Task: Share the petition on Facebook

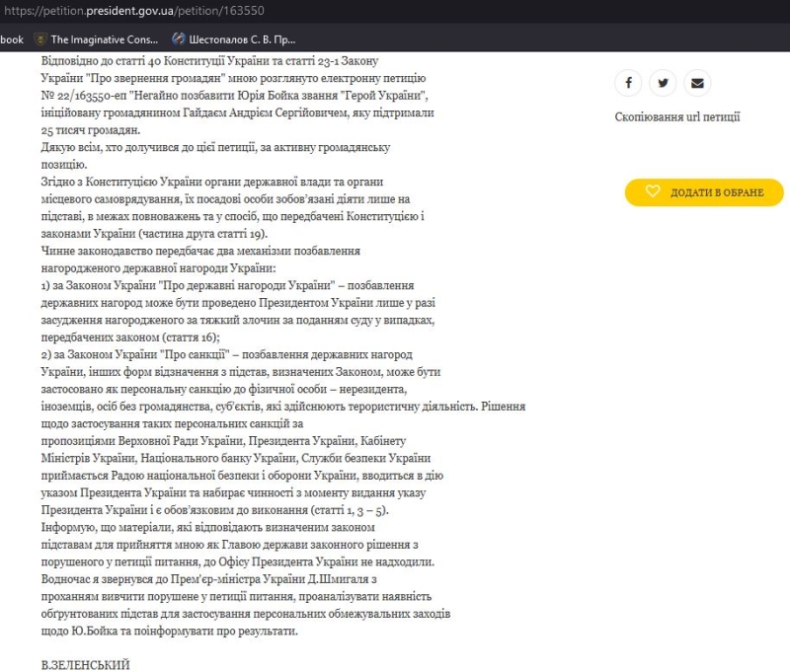Action: click(x=628, y=83)
